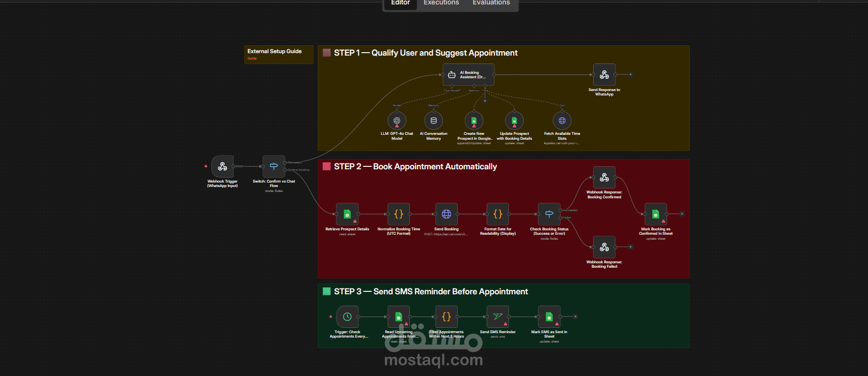Open the Executions tab
The width and height of the screenshot is (868, 376).
click(x=441, y=3)
